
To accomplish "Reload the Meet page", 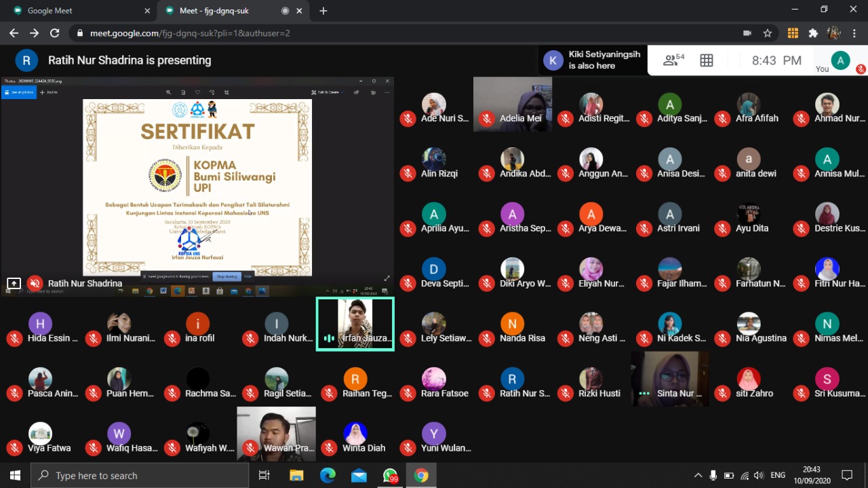I will click(55, 33).
